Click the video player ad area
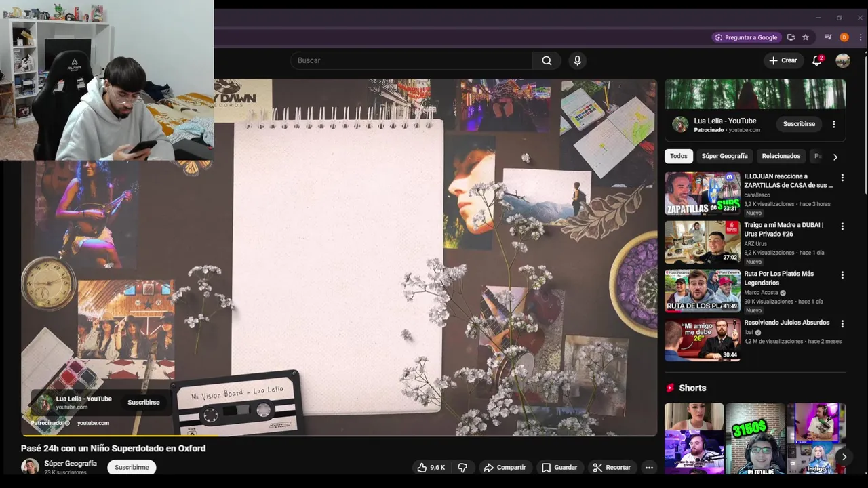The height and width of the screenshot is (488, 868). pyautogui.click(x=339, y=258)
